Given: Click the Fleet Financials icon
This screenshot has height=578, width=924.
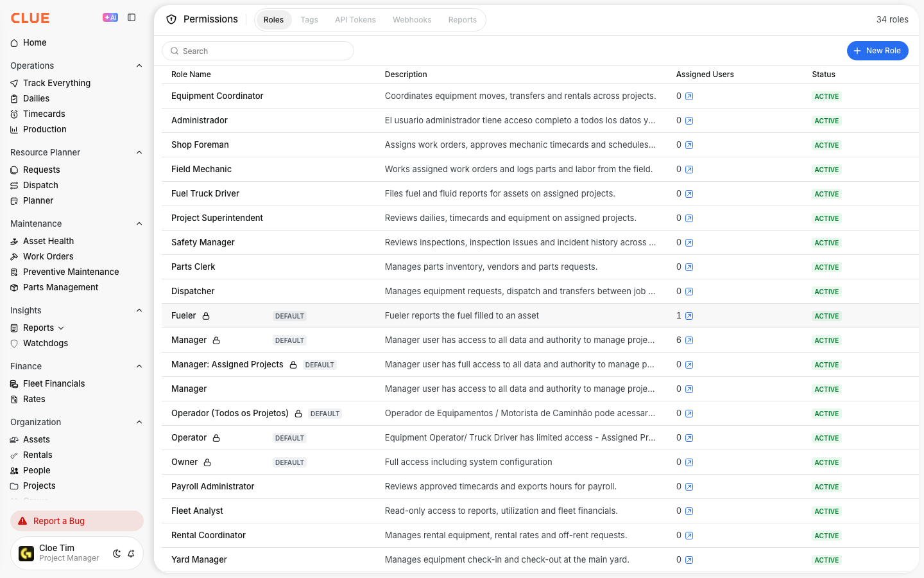Looking at the screenshot, I should pyautogui.click(x=14, y=384).
